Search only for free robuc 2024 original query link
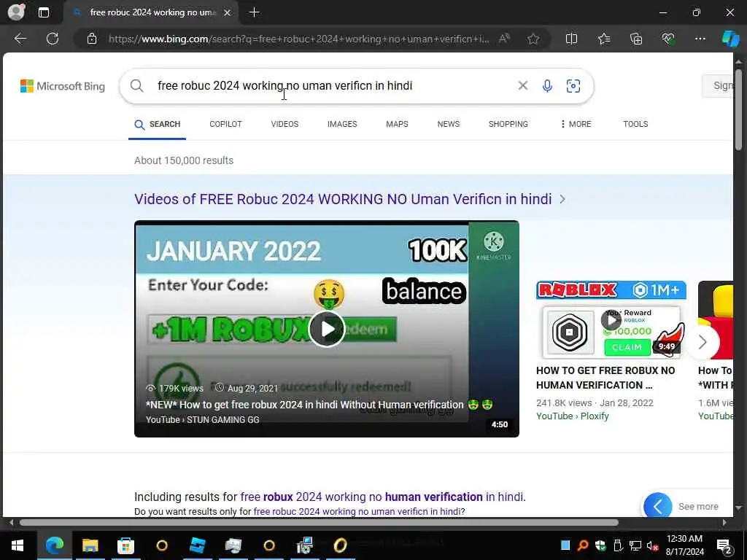747x560 pixels. click(x=357, y=511)
